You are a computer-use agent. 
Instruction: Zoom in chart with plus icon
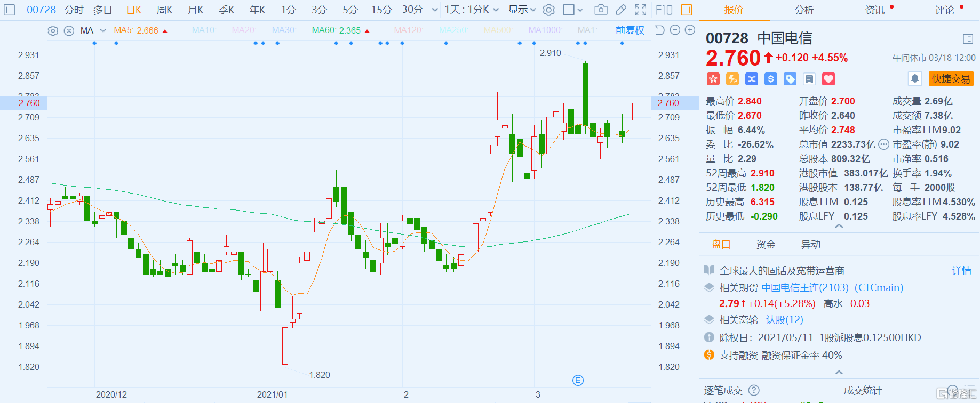690,30
